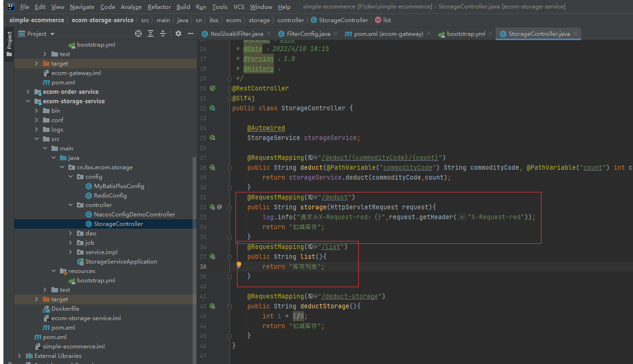Open the File menu

tap(25, 7)
